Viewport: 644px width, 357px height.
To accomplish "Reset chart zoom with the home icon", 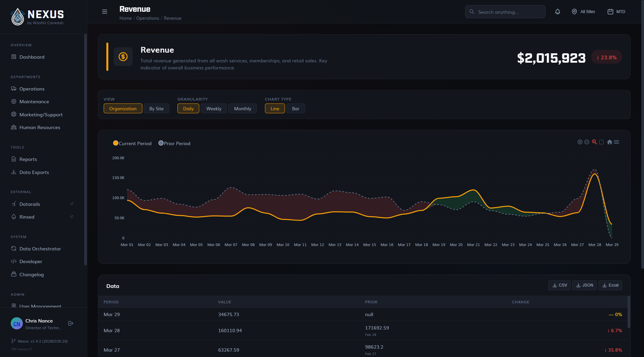I will 609,142.
